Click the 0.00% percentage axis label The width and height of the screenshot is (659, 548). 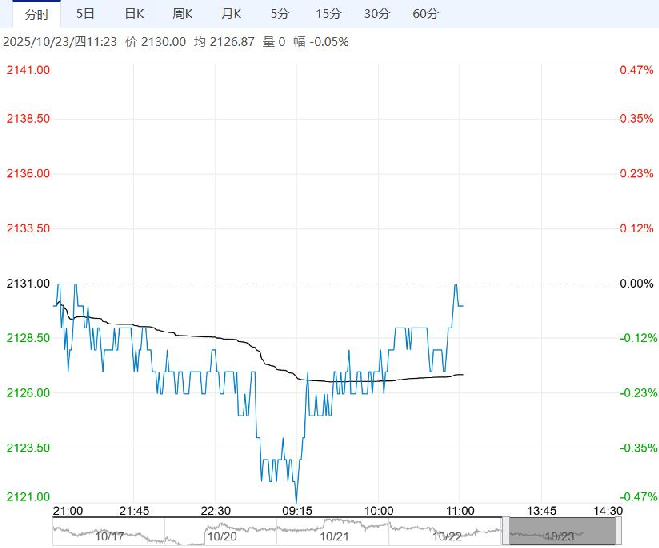pyautogui.click(x=635, y=283)
